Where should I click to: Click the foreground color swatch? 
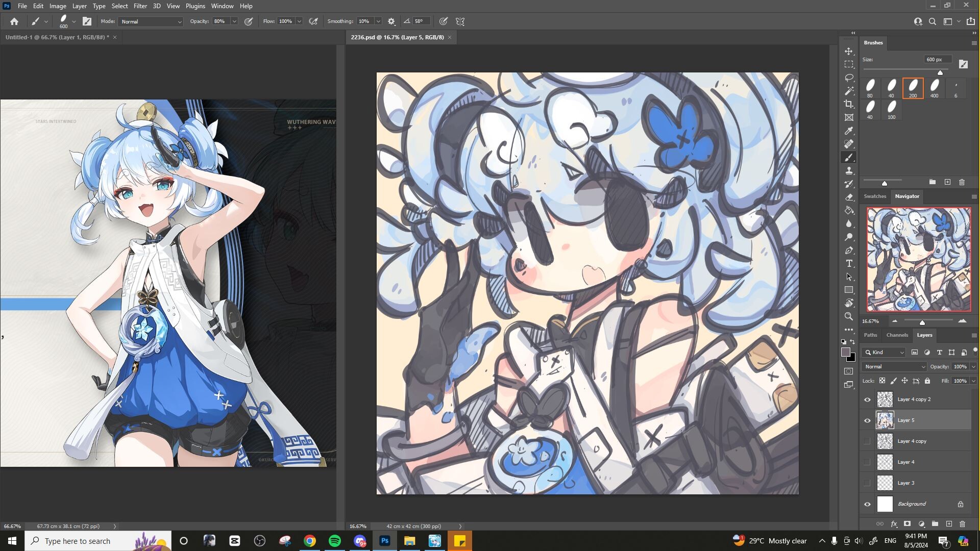pyautogui.click(x=846, y=353)
